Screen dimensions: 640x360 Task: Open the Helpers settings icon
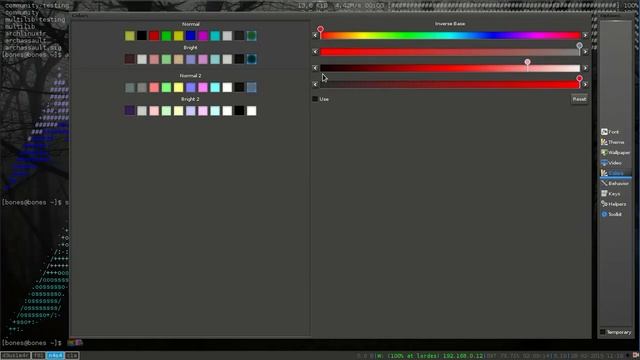(x=604, y=204)
